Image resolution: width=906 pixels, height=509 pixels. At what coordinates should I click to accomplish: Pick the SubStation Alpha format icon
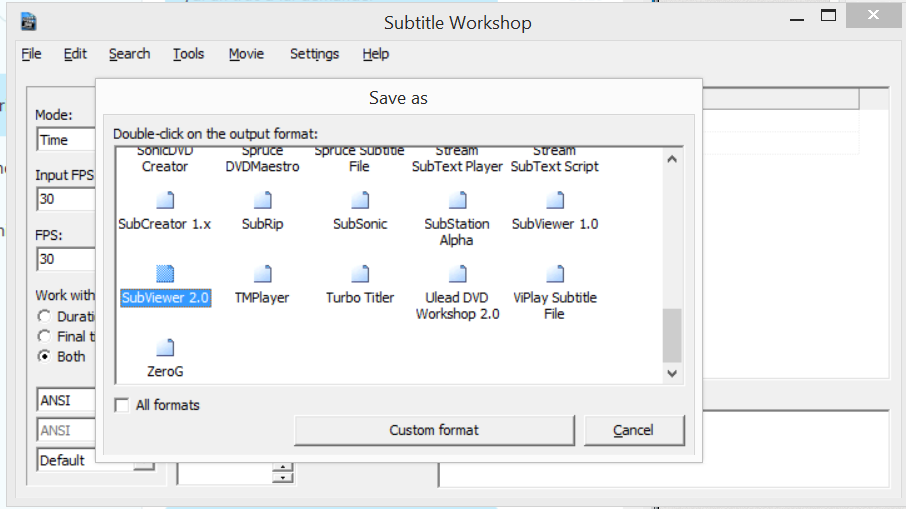click(x=457, y=200)
